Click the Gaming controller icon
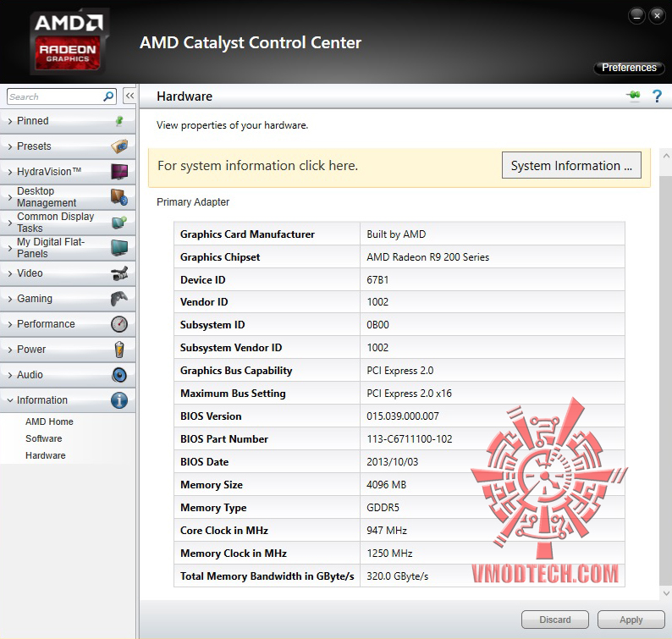The width and height of the screenshot is (672, 639). click(x=119, y=298)
